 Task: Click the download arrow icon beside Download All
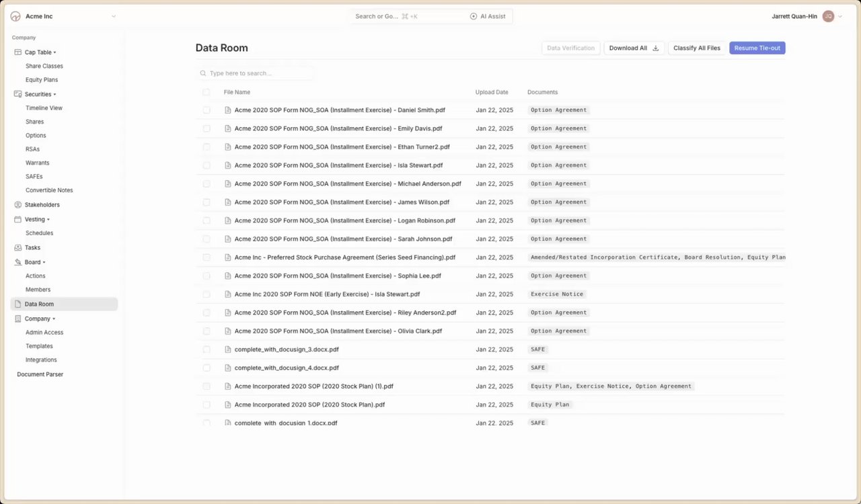point(656,48)
